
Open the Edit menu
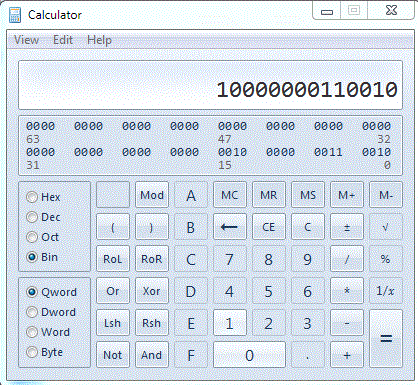coord(63,40)
